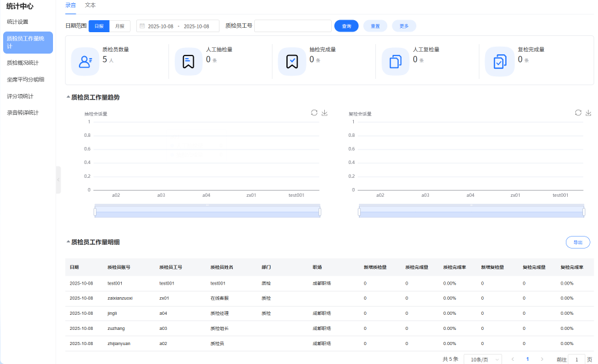Refresh the 抽检会话量 chart
Viewport: 598px width, 364px height.
point(314,112)
